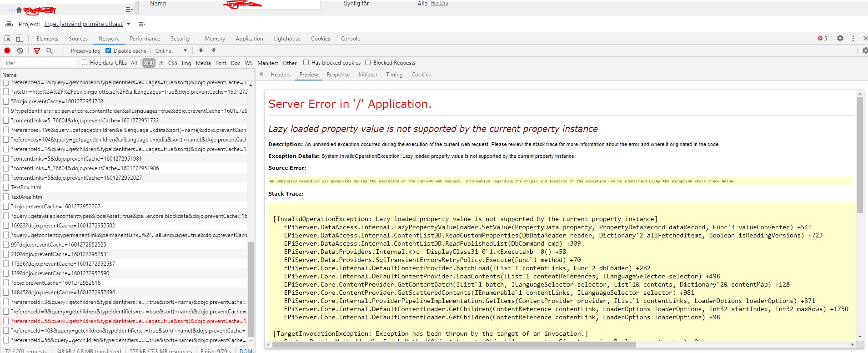868x353 pixels.
Task: Activate the inspect element picker
Action: pyautogui.click(x=7, y=39)
